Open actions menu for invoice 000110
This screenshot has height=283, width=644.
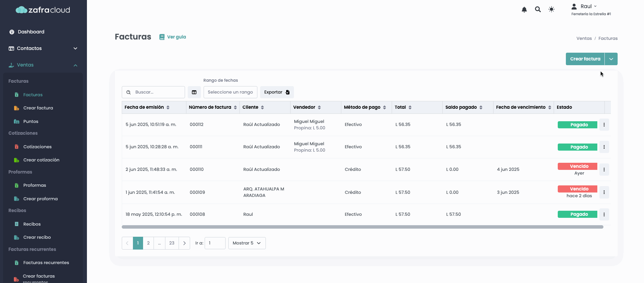tap(604, 170)
